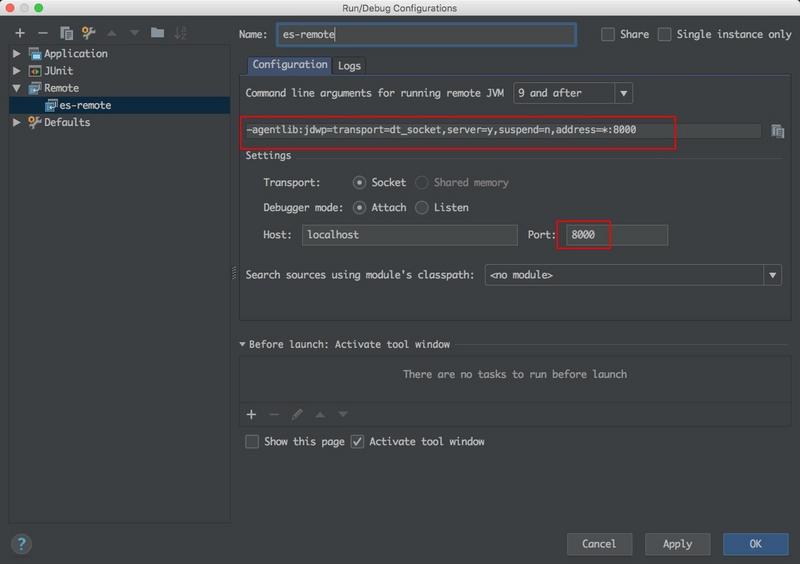Select es-remote label in configurations tree
The image size is (800, 564).
[85, 106]
